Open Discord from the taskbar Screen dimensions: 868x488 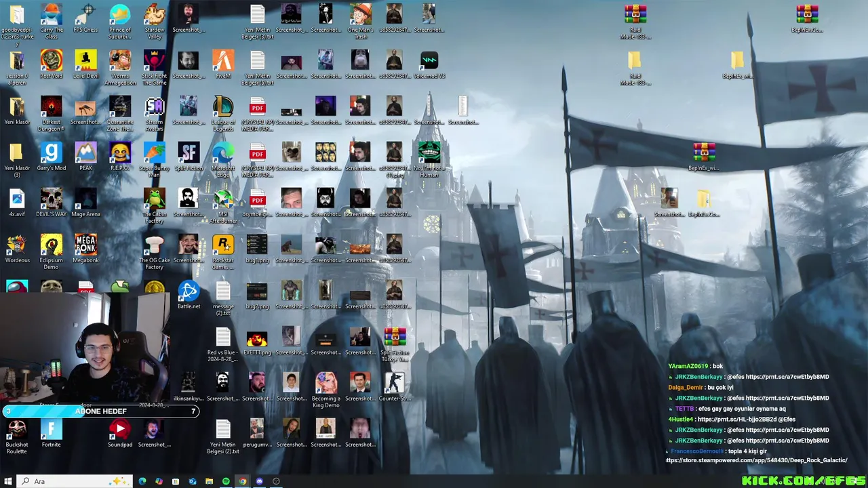tap(259, 481)
